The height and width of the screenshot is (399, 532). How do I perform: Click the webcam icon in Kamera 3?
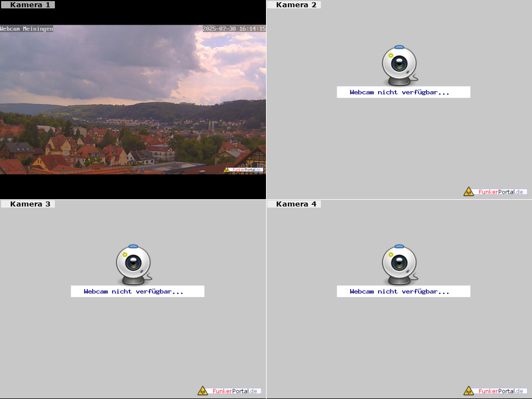point(134,265)
